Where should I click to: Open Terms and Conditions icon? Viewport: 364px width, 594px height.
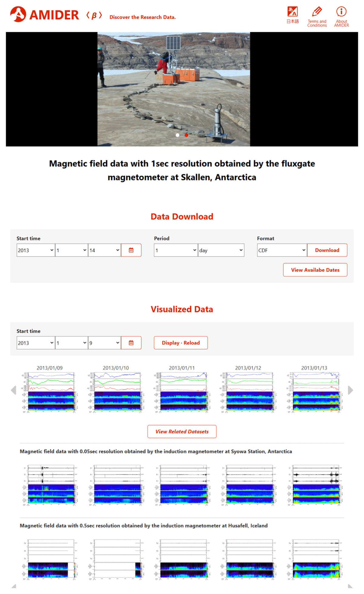tap(317, 17)
